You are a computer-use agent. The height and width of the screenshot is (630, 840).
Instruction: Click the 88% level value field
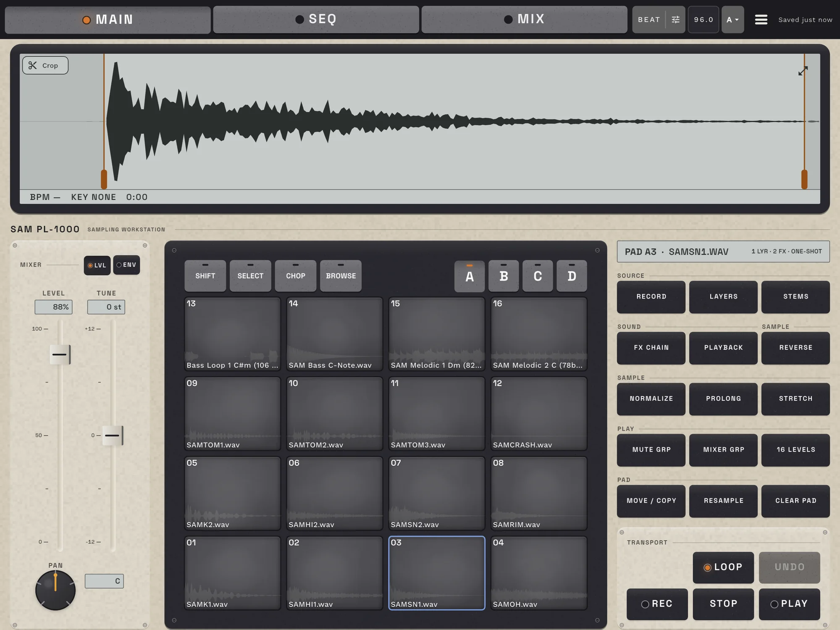click(x=53, y=307)
